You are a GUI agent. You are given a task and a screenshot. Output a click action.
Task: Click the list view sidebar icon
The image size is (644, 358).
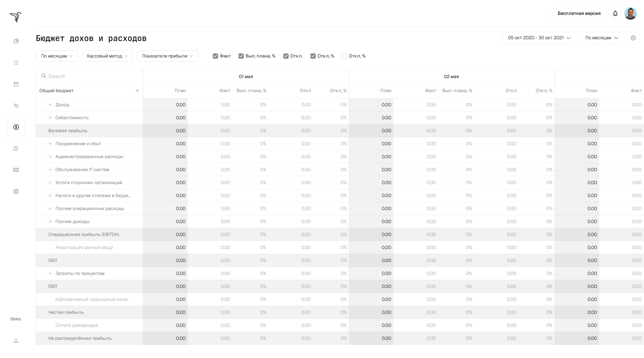16,63
